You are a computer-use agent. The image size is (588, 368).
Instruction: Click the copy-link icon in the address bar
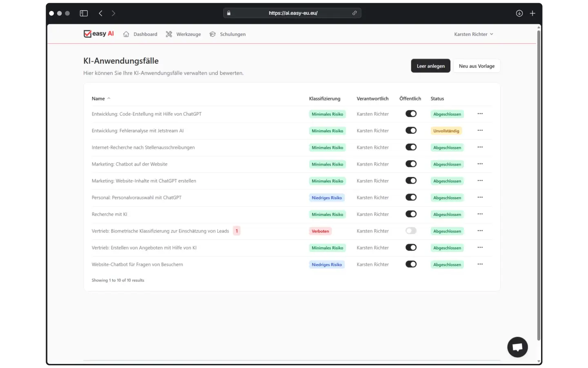tap(354, 13)
